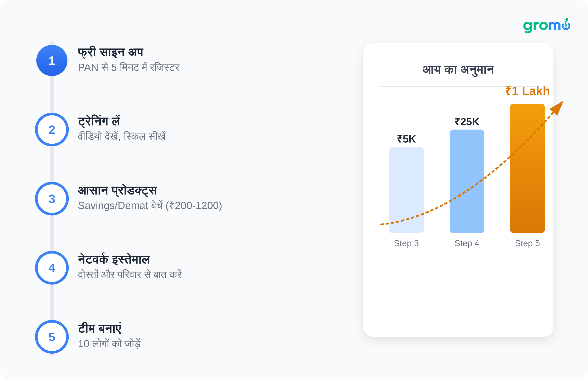588x380 pixels.
Task: Click the Savings/Demat बेचें description text
Action: click(150, 205)
